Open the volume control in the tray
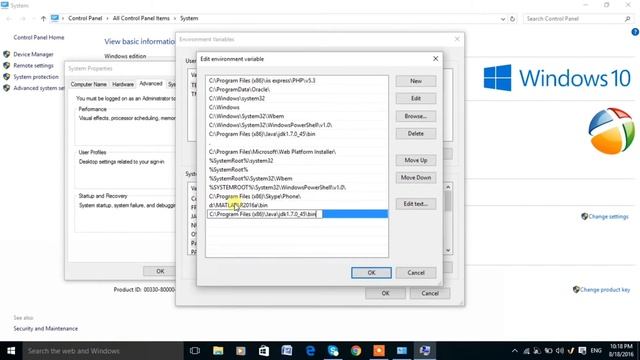The image size is (640, 360). point(560,351)
